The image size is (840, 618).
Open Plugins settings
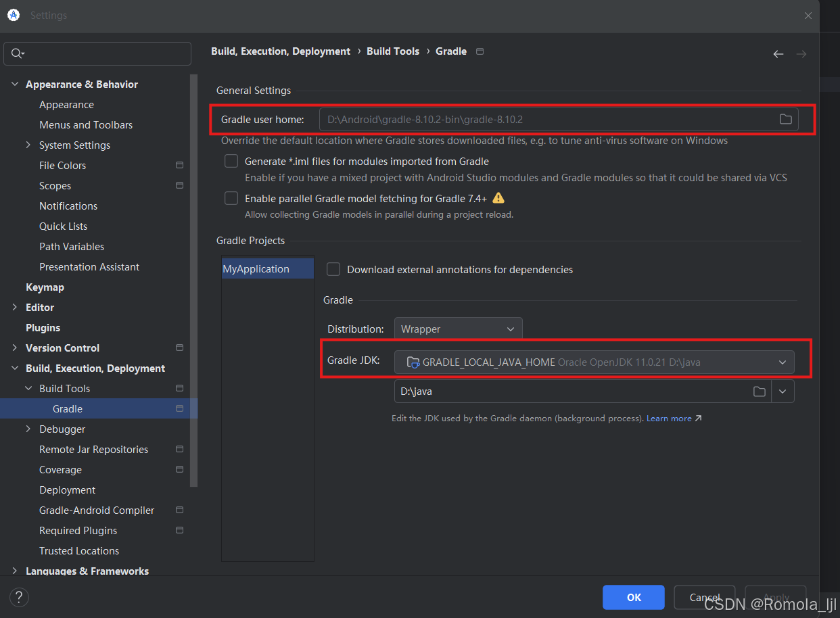point(43,328)
